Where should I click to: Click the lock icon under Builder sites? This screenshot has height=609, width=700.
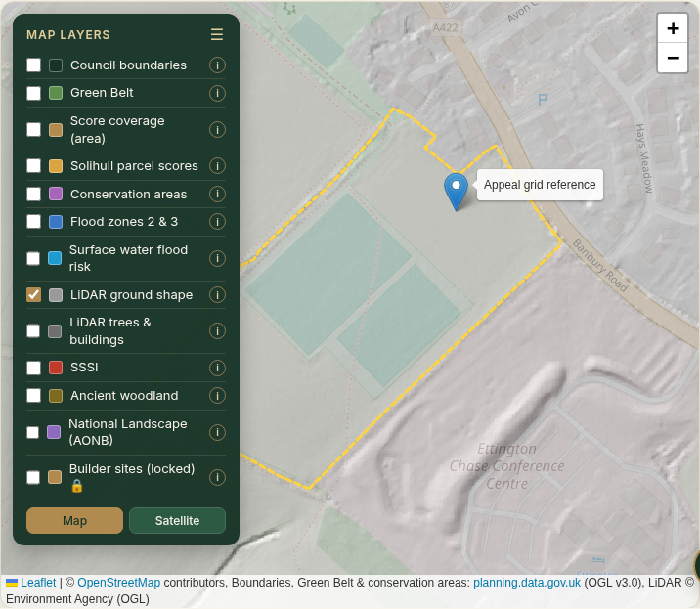(77, 486)
